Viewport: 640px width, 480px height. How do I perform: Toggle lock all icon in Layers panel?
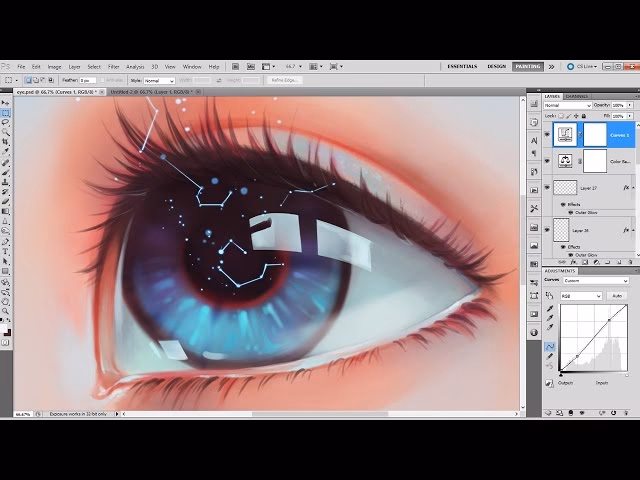coord(584,116)
